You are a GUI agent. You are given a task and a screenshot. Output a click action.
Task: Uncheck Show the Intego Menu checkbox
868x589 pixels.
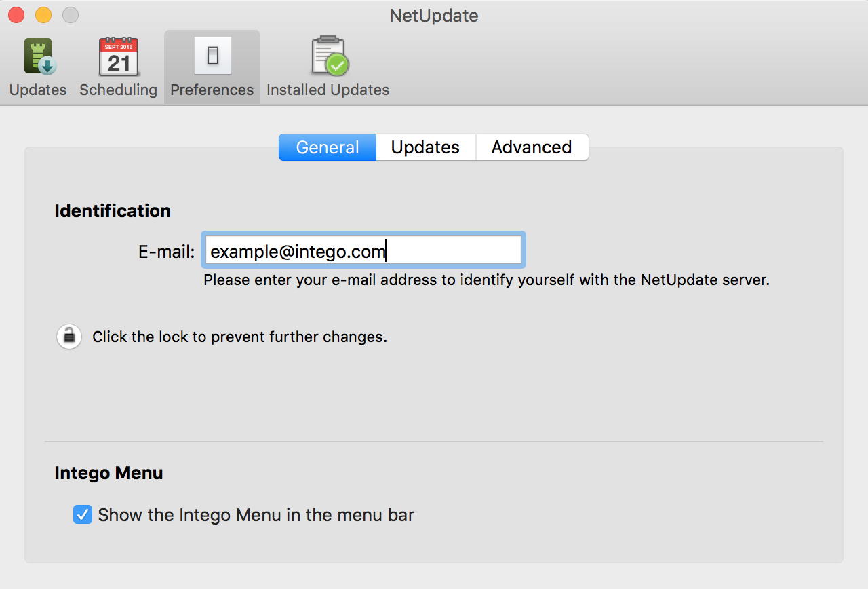click(x=83, y=514)
